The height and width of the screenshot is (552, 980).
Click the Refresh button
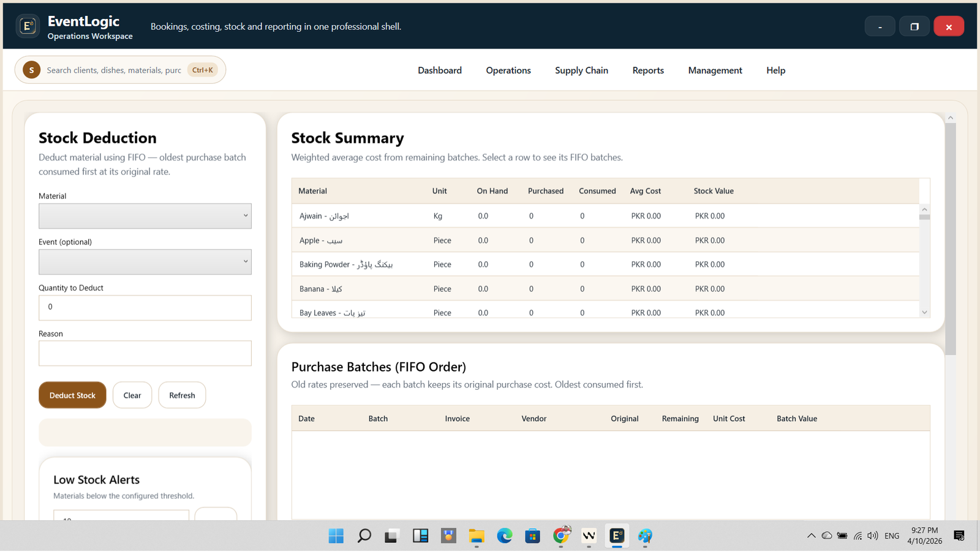(182, 395)
